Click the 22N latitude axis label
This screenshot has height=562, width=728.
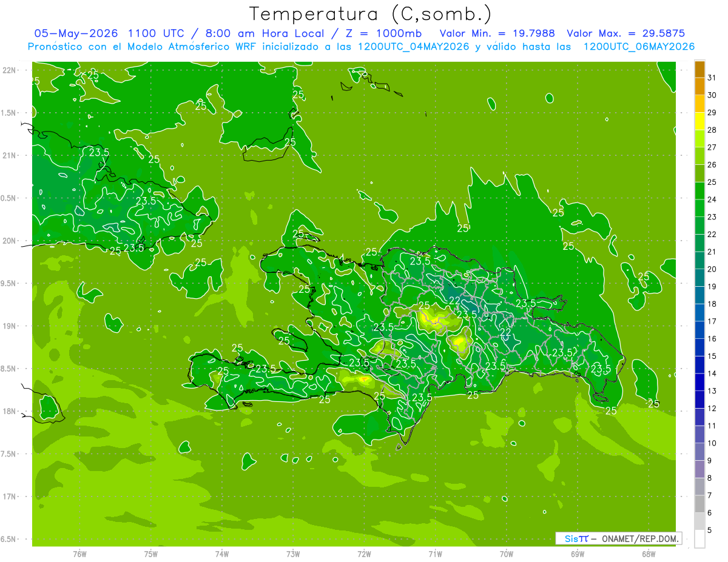tap(10, 70)
